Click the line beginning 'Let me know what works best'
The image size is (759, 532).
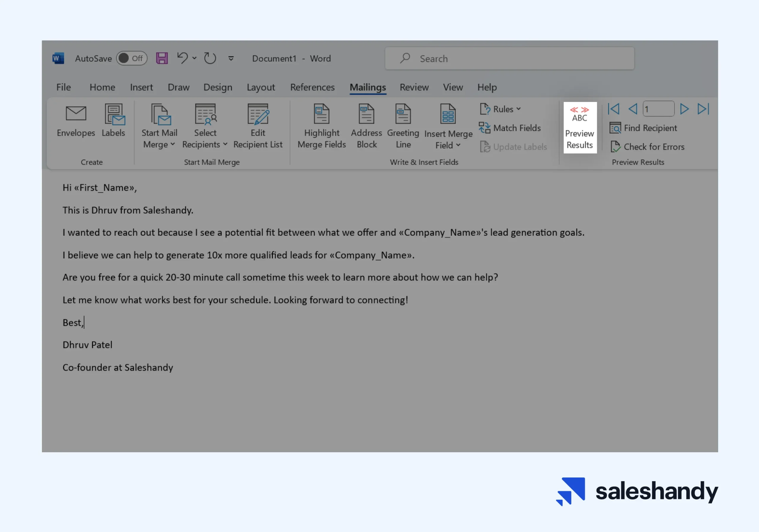coord(235,300)
